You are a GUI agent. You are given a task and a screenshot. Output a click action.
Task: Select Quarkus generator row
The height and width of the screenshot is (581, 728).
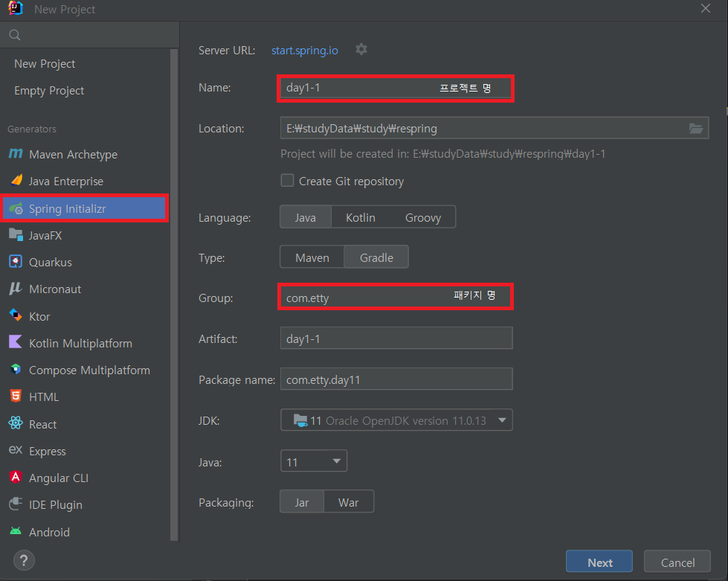click(85, 263)
